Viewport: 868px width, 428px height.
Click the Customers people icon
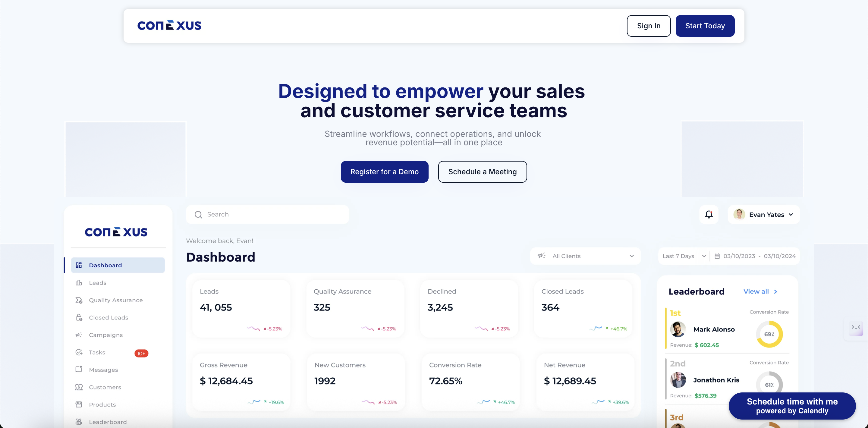(x=79, y=387)
